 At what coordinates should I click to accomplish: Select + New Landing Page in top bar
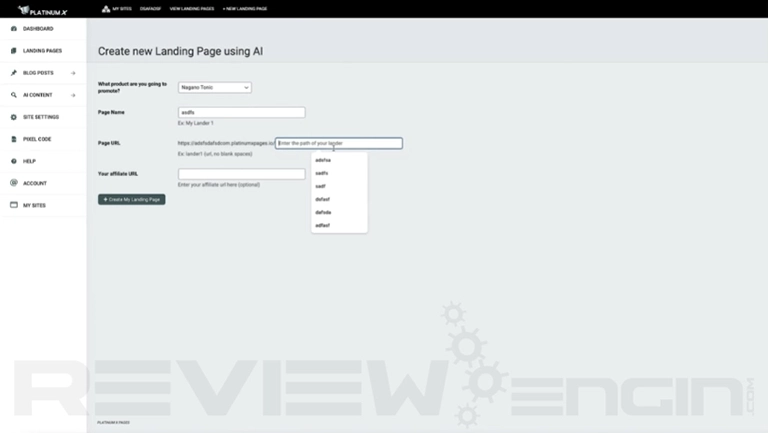click(x=245, y=8)
